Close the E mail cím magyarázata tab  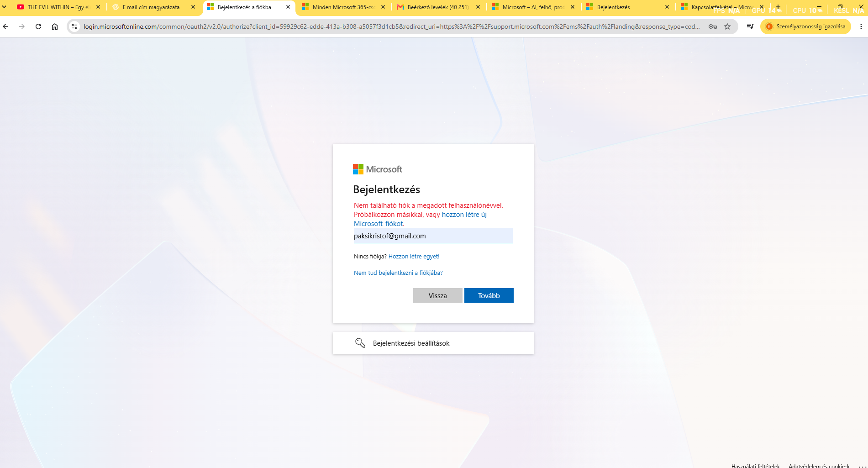click(x=193, y=7)
